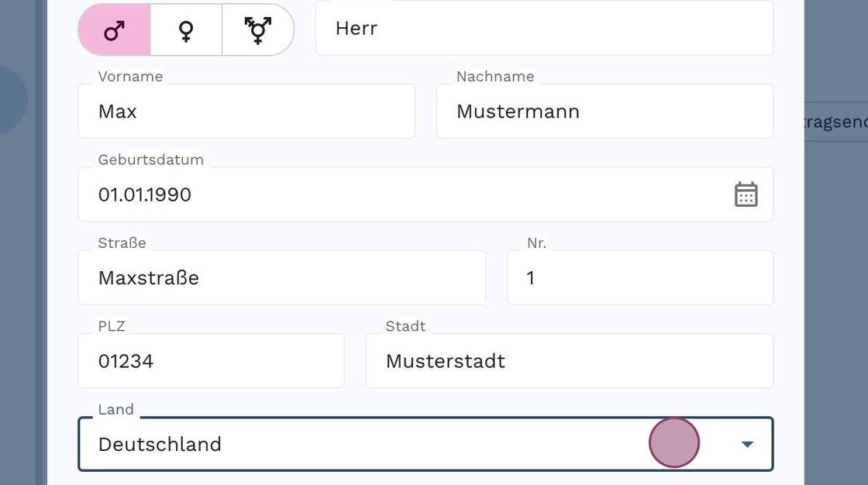Select the female gender symbol
This screenshot has width=868, height=485.
pos(186,30)
